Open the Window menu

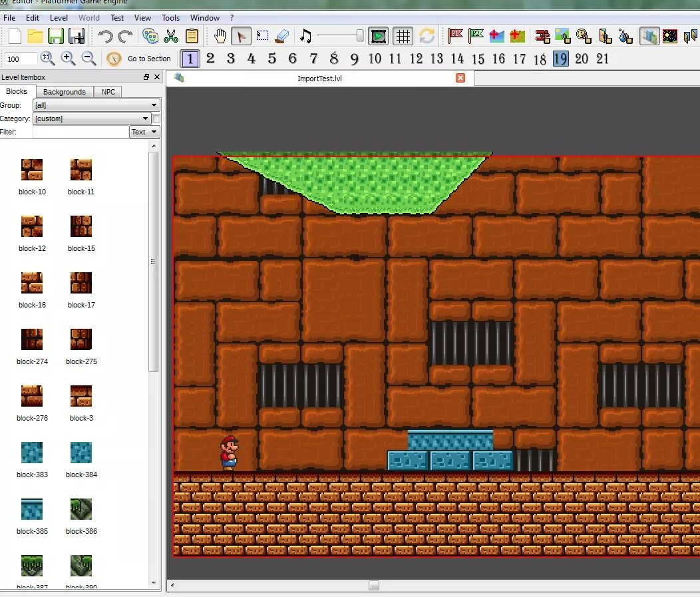click(x=205, y=18)
